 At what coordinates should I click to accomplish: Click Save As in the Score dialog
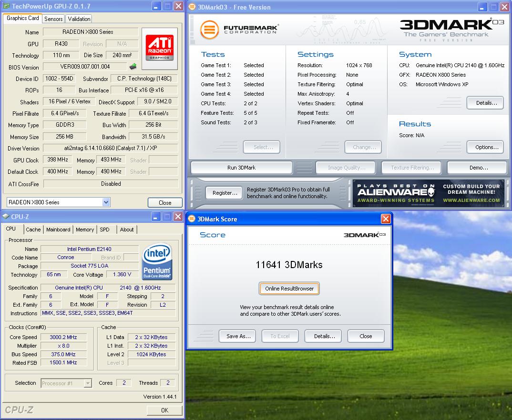[x=237, y=336]
